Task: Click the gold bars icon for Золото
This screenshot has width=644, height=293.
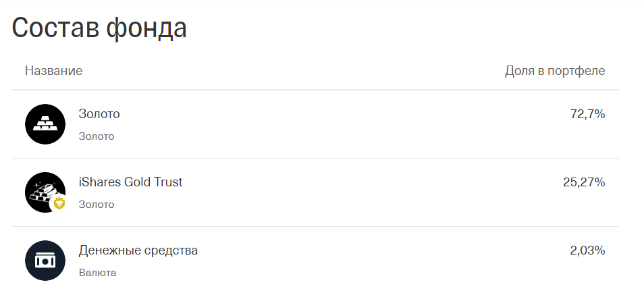Action: (45, 124)
